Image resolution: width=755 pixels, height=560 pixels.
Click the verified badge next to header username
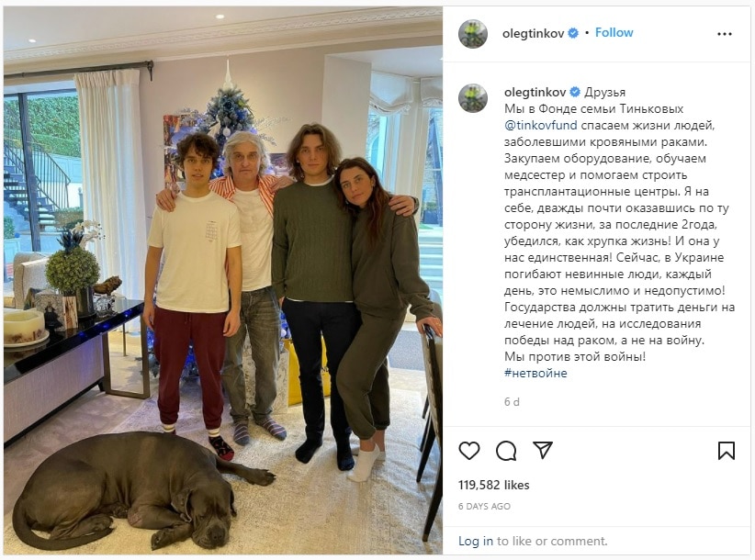[573, 33]
